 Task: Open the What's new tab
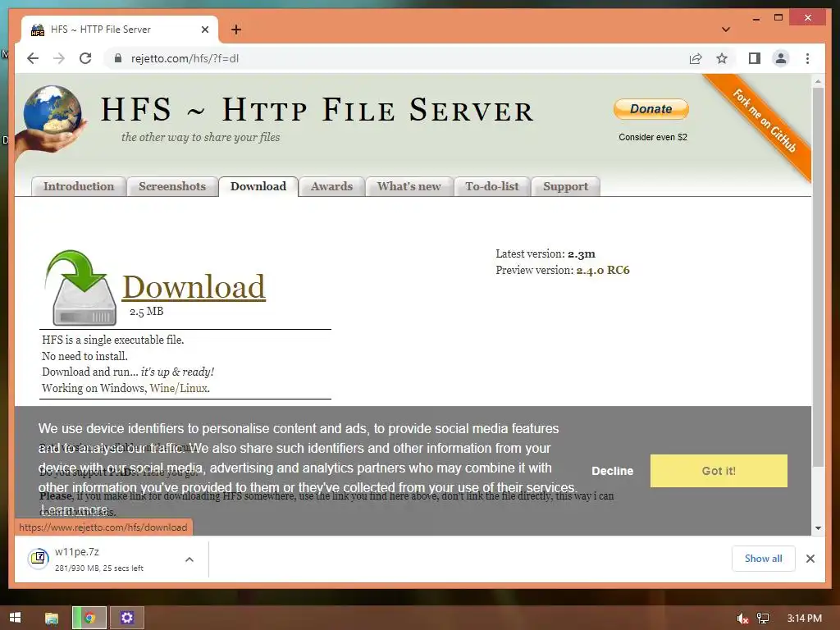click(409, 186)
